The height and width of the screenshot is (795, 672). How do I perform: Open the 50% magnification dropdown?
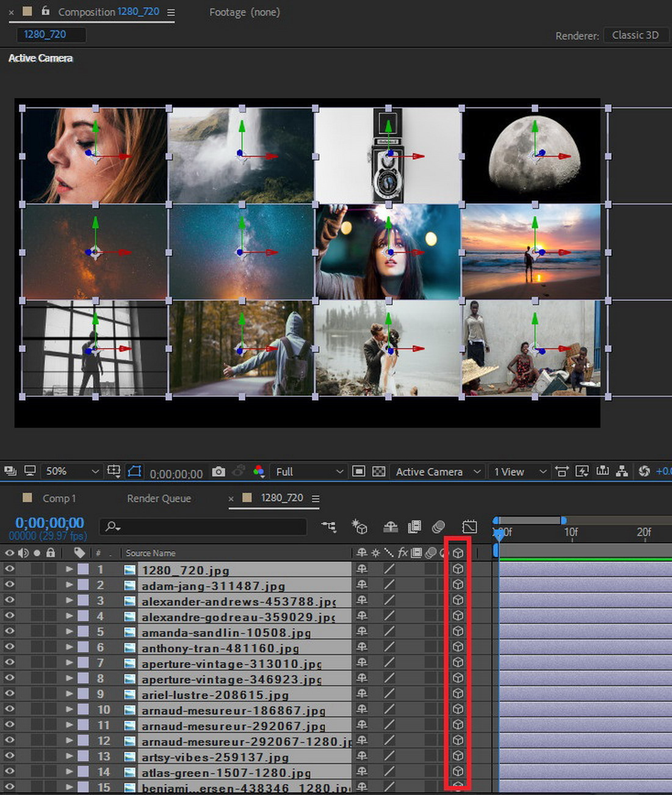[71, 471]
